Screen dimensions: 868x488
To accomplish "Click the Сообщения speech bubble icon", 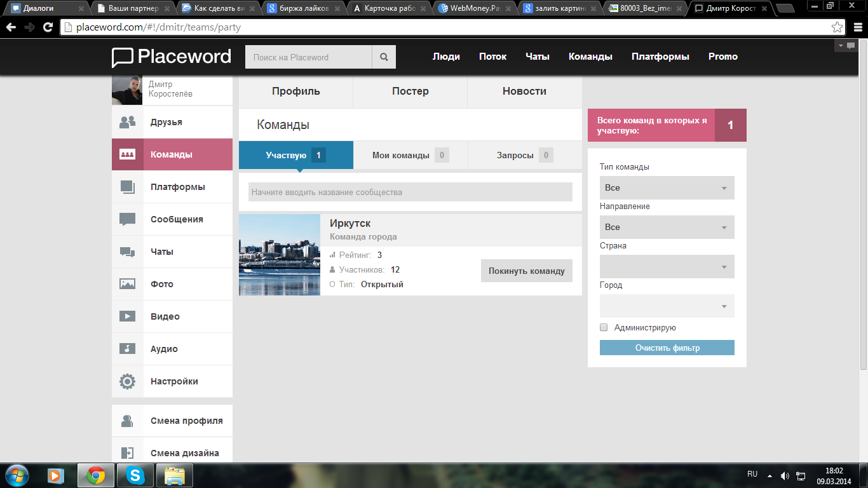I will [128, 219].
